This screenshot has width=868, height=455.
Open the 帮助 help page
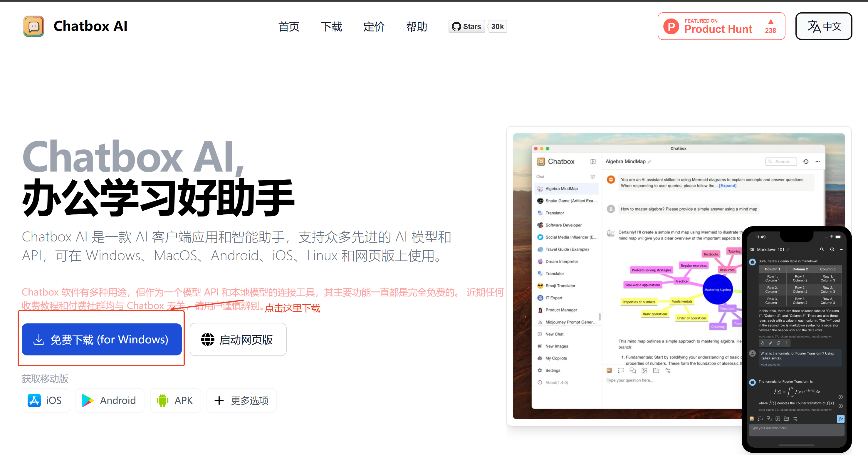[417, 26]
